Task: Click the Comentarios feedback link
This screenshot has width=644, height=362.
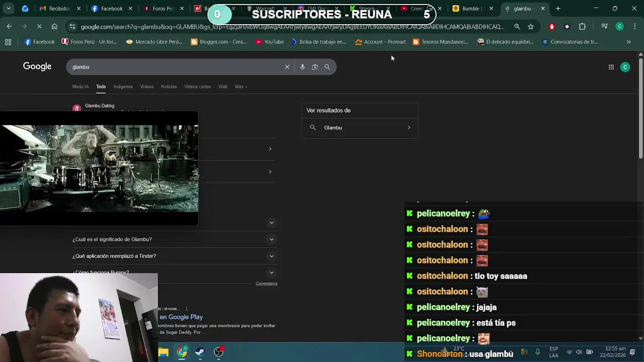Action: (x=267, y=284)
